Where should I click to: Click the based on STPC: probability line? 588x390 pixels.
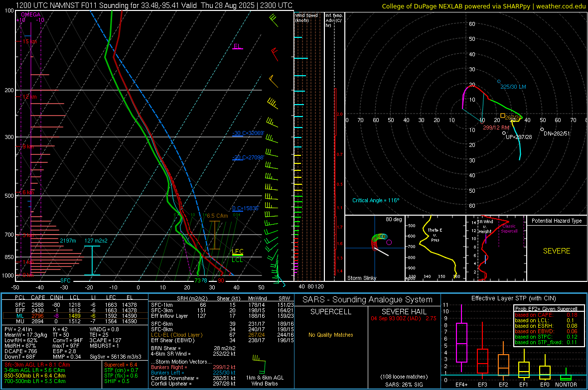coord(546,337)
